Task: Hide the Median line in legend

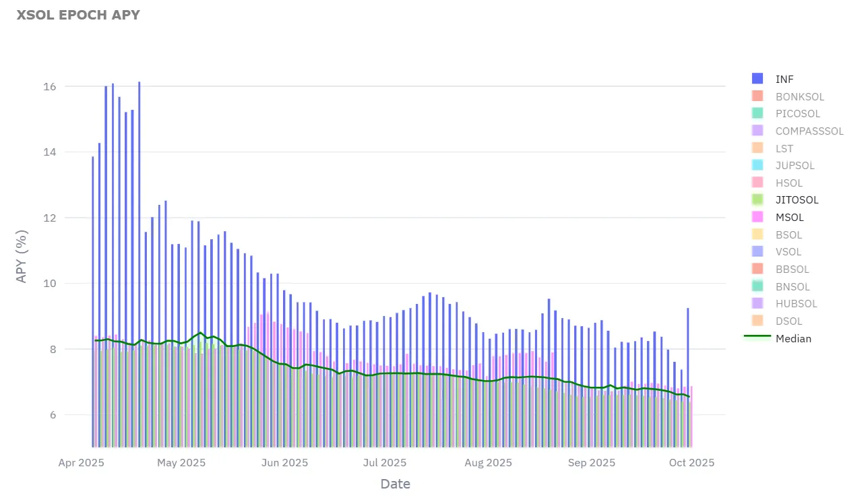Action: [x=793, y=338]
